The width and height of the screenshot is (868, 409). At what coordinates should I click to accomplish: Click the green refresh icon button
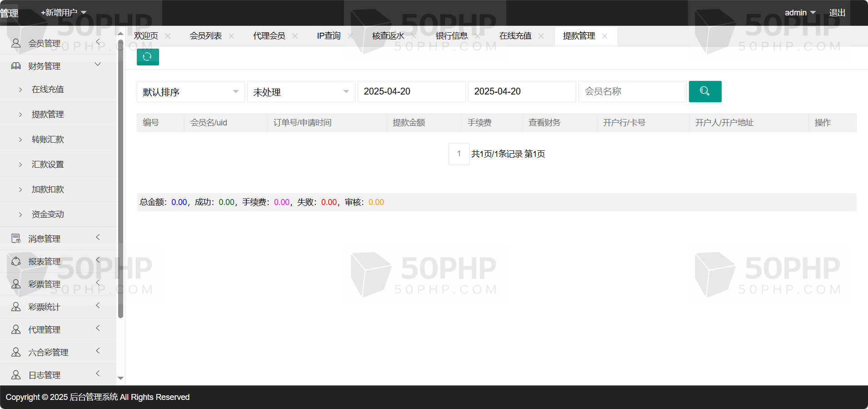[147, 57]
